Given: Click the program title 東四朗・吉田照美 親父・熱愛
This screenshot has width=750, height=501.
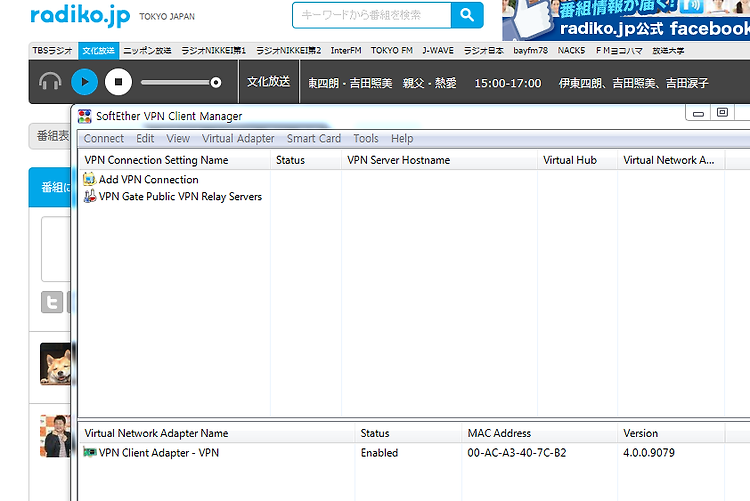Looking at the screenshot, I should coord(382,83).
